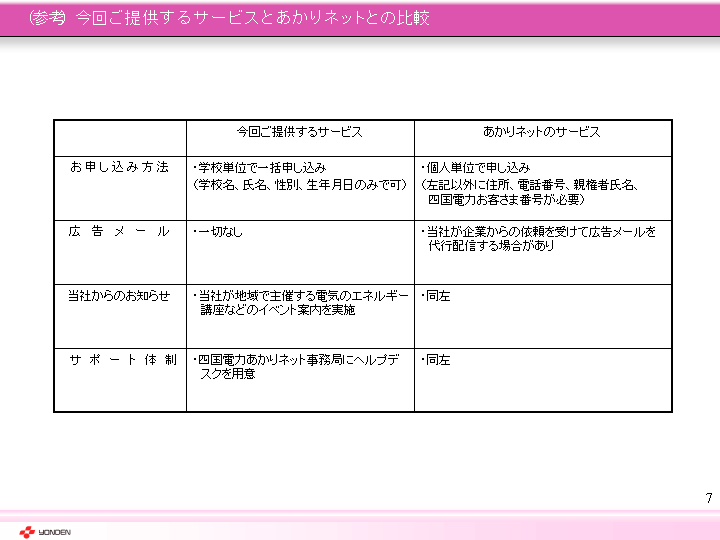Select the column header 今回ご提供するサービス

click(299, 132)
